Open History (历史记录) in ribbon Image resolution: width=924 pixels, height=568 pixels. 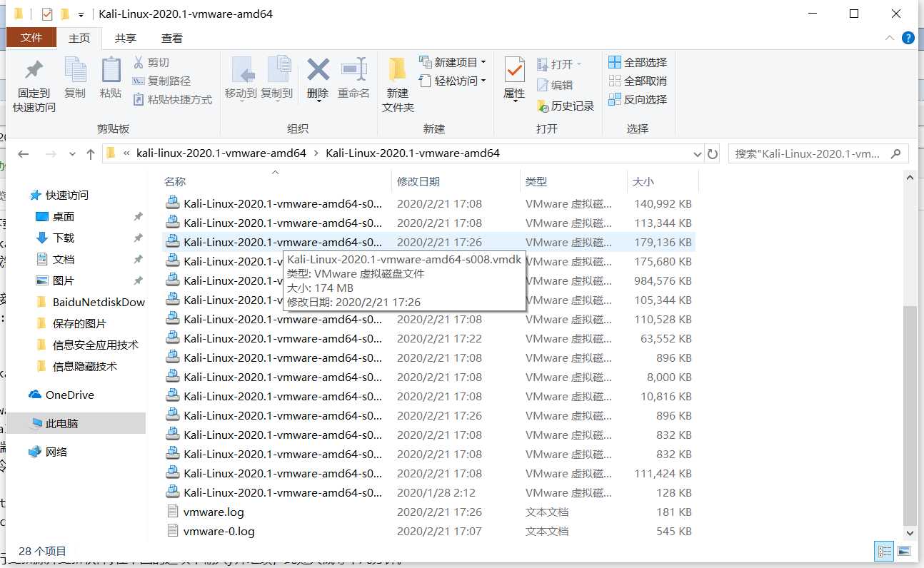(x=566, y=106)
